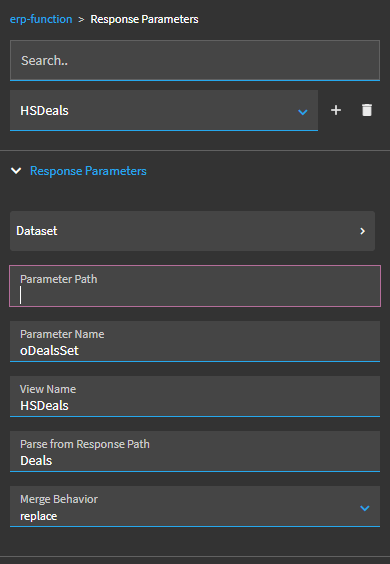The image size is (390, 564).
Task: Open Dataset details via right arrow icon
Action: pyautogui.click(x=363, y=231)
